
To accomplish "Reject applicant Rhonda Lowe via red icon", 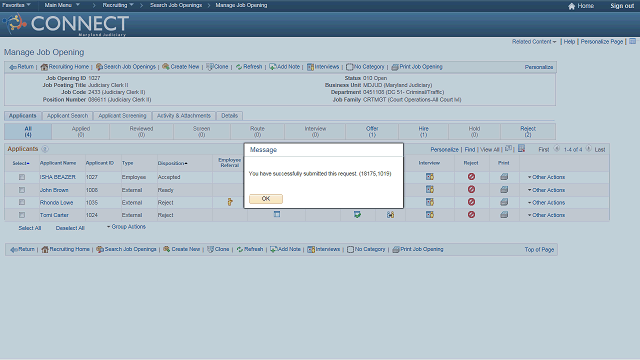I will click(x=471, y=202).
